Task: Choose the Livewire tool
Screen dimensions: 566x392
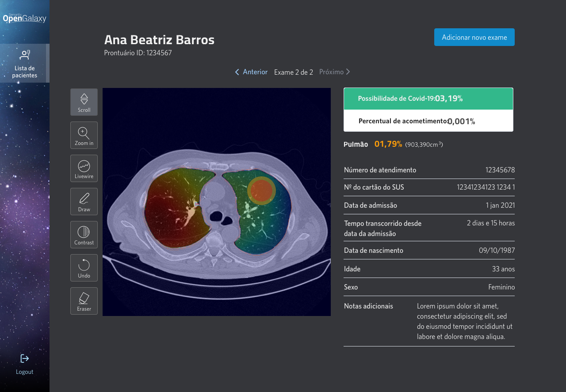Action: (84, 168)
